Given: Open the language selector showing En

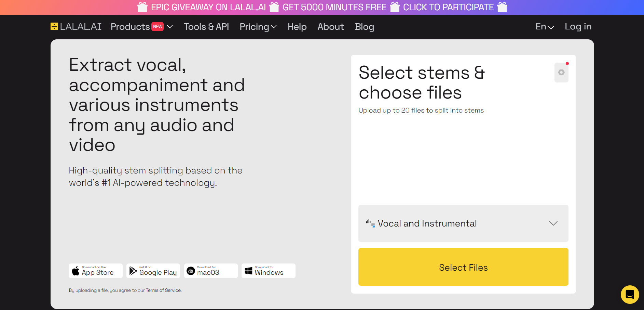Looking at the screenshot, I should pos(544,26).
